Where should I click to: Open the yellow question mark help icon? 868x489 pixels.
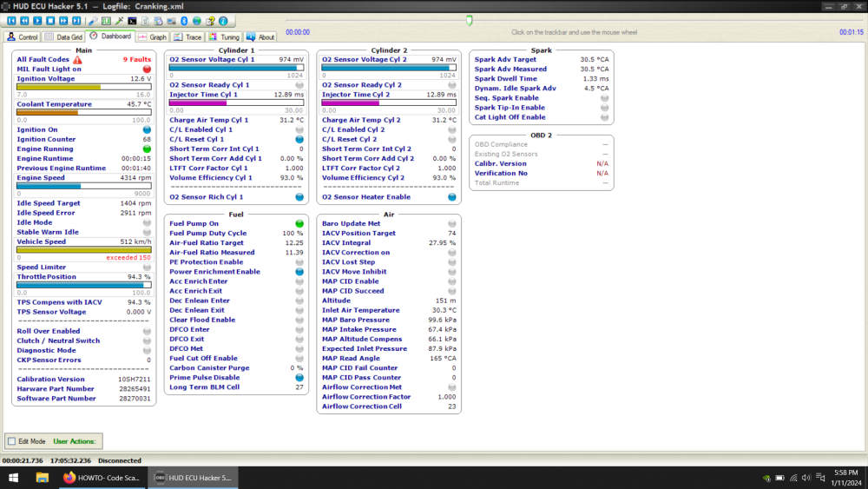pos(210,21)
